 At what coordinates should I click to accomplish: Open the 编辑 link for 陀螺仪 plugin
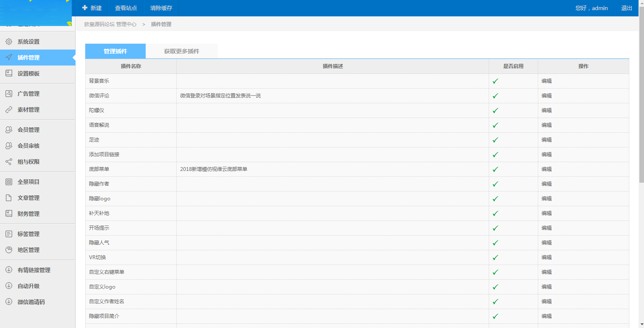[x=547, y=110]
